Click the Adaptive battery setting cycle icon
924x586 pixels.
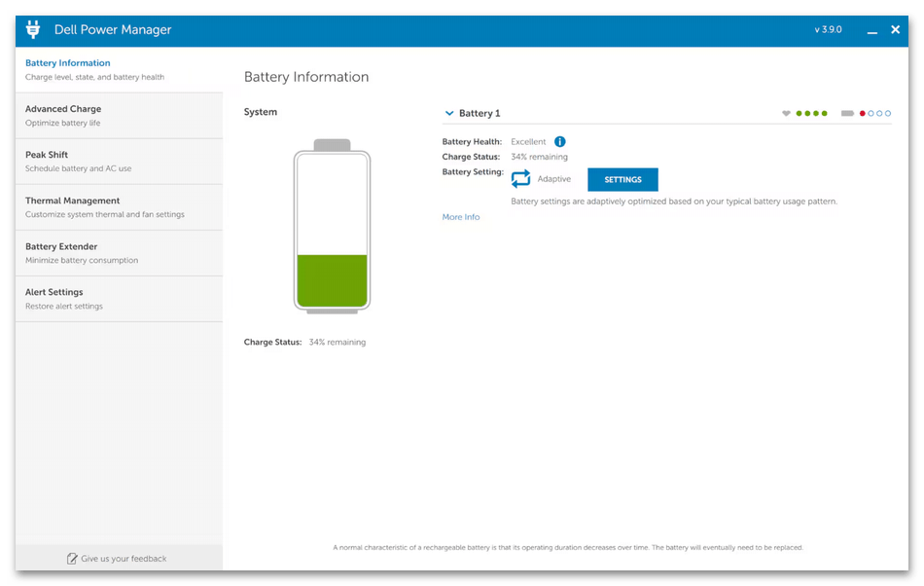click(521, 179)
